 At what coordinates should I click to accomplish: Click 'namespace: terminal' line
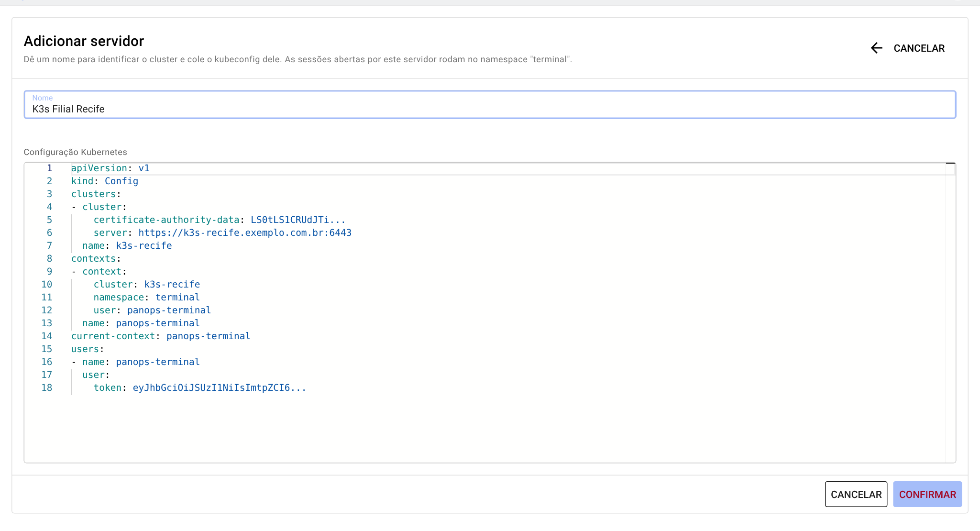click(147, 298)
